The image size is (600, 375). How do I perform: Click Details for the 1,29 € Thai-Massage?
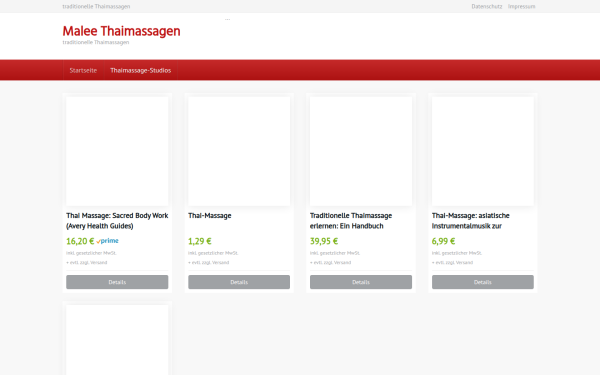coord(239,282)
